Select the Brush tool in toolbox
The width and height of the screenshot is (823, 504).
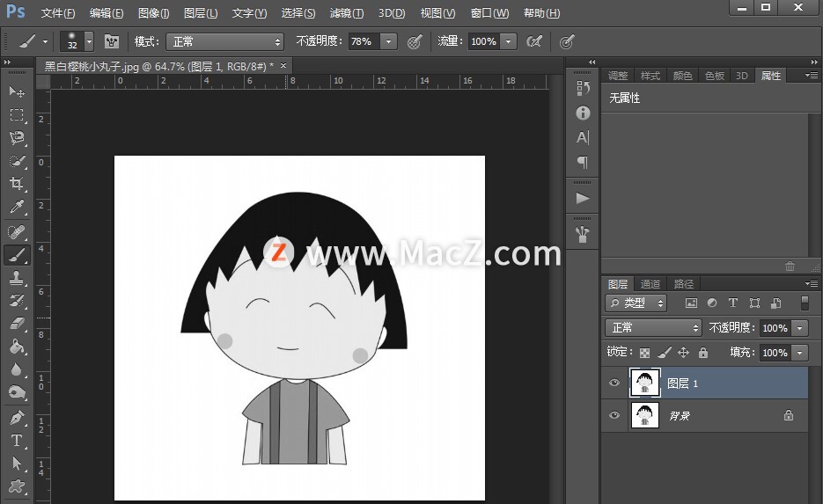[x=17, y=255]
